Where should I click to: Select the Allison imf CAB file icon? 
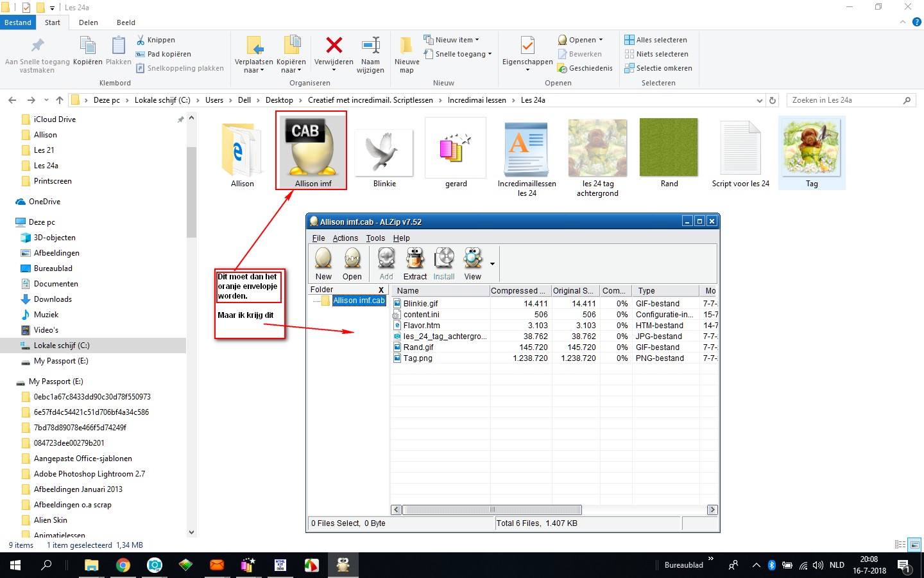312,151
